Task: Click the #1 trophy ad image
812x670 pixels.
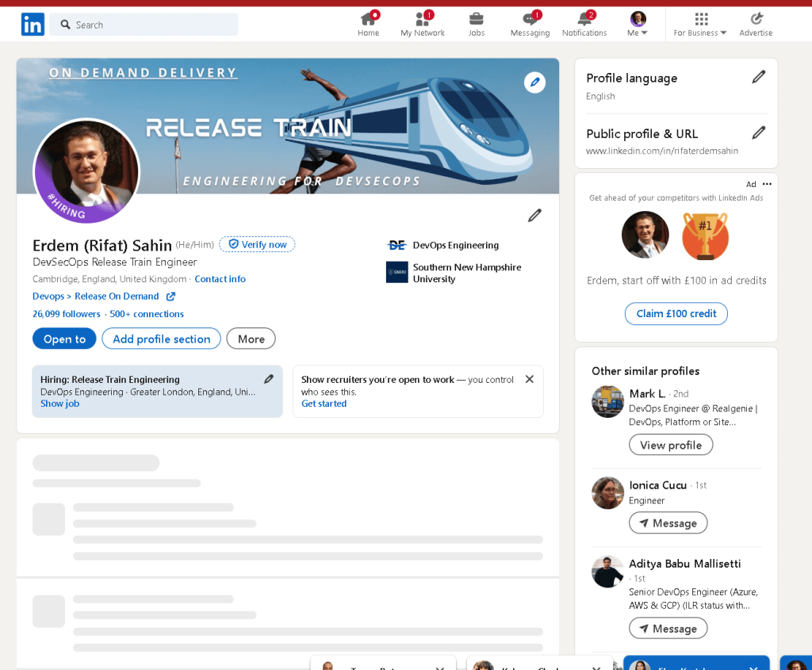Action: (x=705, y=235)
